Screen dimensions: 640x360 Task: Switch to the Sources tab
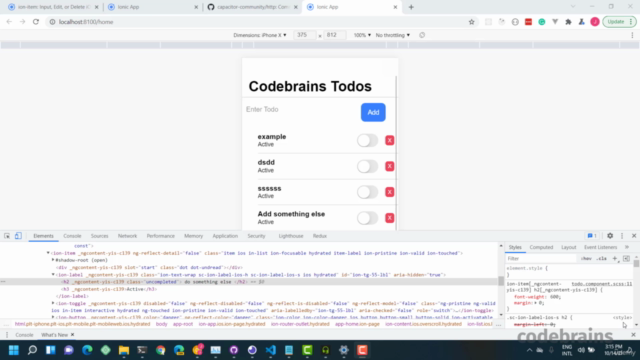coord(100,236)
